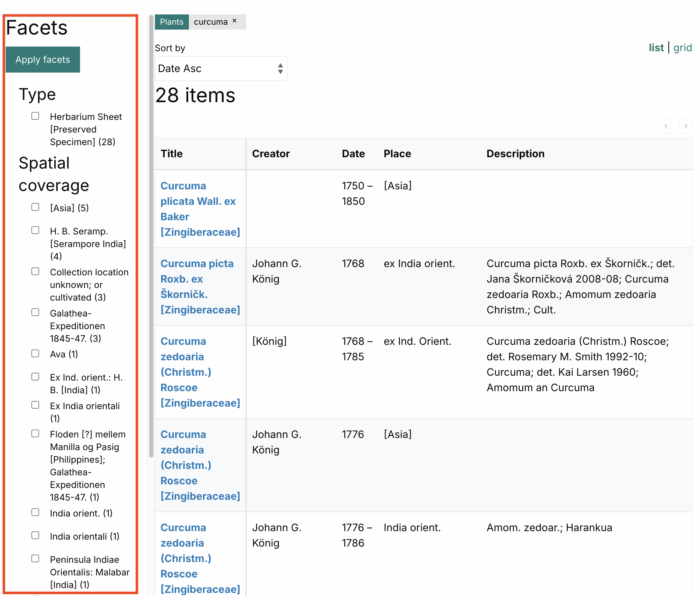Viewport: 700px width, 596px height.
Task: Select Galathea-Expeditionen 1845-47 (3) checkbox
Action: pyautogui.click(x=35, y=312)
